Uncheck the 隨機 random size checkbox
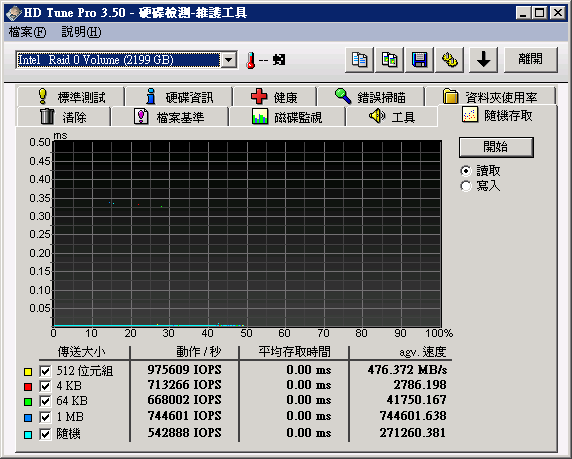 tap(45, 434)
